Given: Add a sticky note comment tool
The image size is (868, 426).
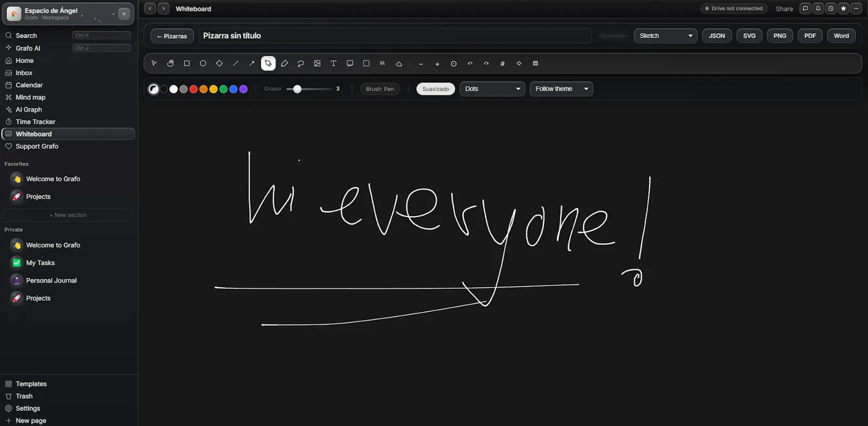Looking at the screenshot, I should (349, 63).
